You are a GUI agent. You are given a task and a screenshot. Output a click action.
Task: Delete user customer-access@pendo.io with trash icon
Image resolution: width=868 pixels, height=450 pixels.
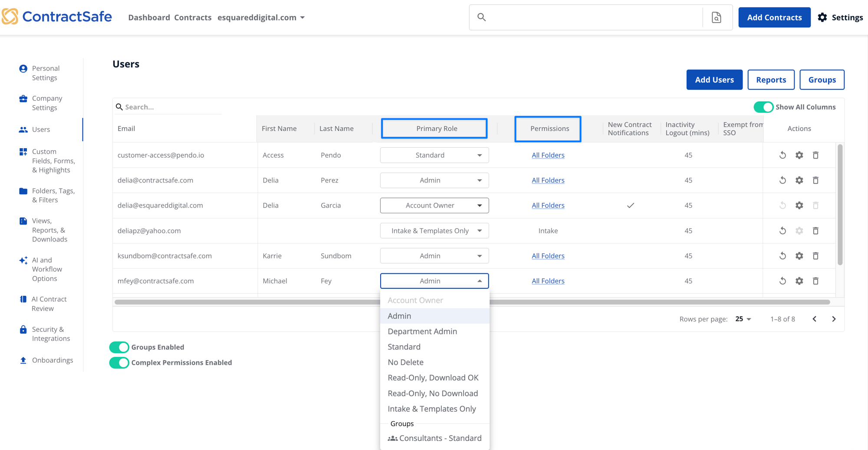(815, 155)
